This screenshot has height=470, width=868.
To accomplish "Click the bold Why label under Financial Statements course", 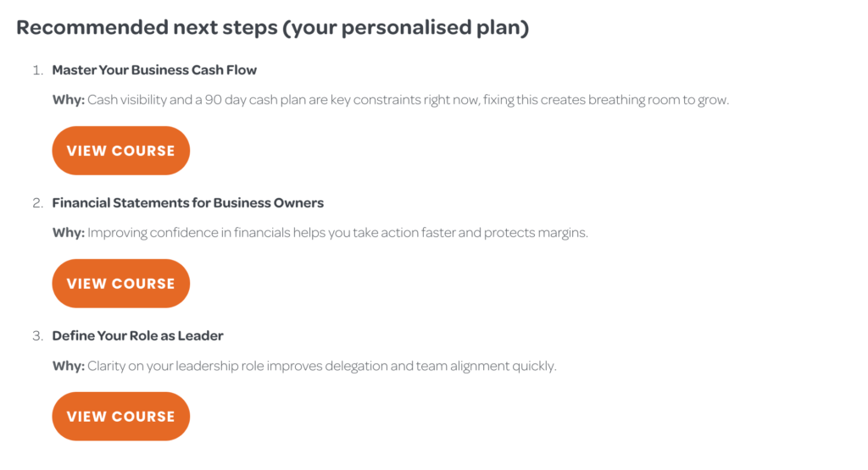I will [x=69, y=233].
